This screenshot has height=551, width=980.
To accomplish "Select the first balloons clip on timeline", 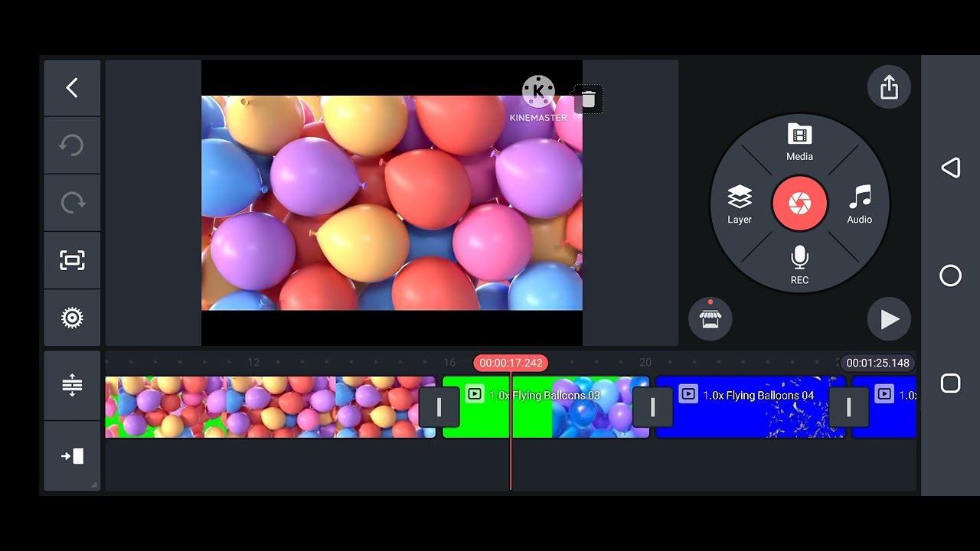I will point(270,407).
